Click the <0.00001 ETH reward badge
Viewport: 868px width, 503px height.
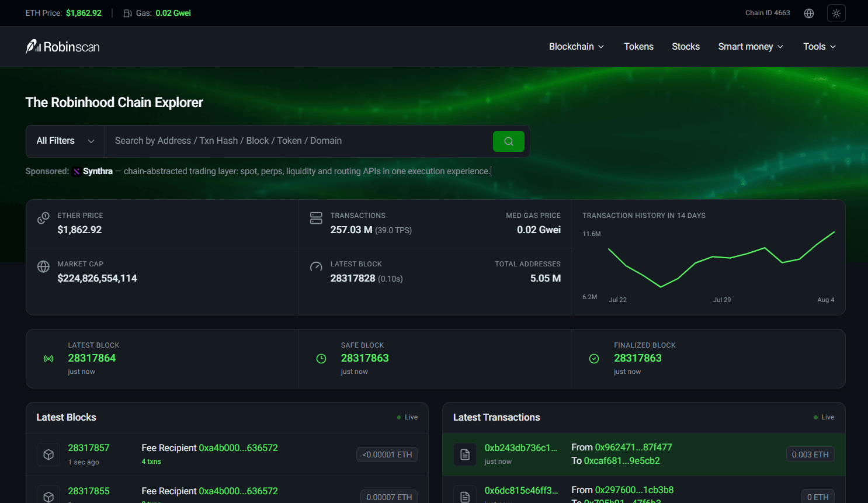tap(387, 455)
